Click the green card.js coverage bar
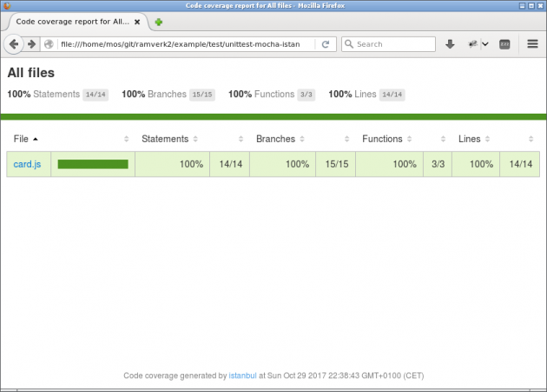The width and height of the screenshot is (547, 392). click(93, 164)
